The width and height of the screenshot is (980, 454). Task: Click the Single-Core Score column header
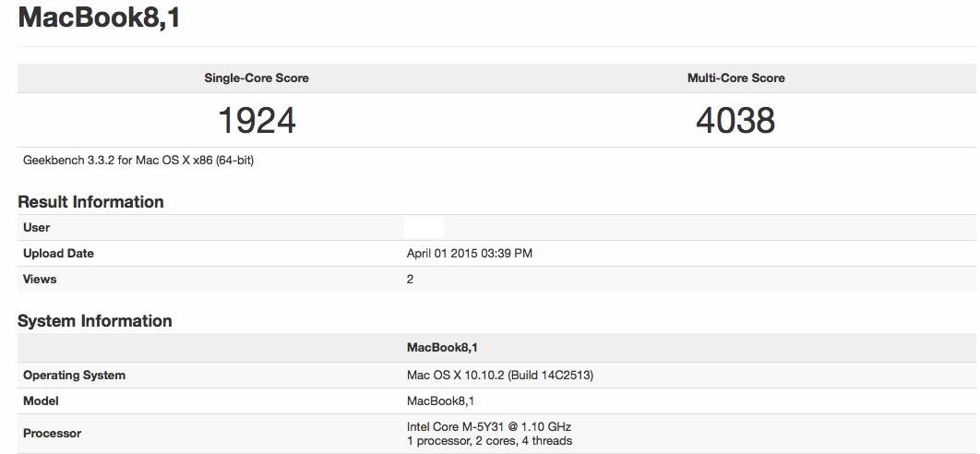coord(257,78)
